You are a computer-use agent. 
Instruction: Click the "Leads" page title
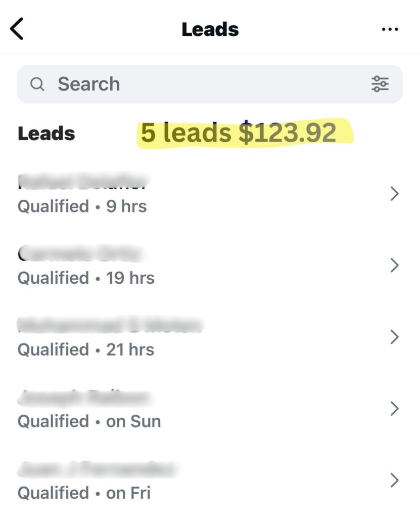click(x=210, y=29)
